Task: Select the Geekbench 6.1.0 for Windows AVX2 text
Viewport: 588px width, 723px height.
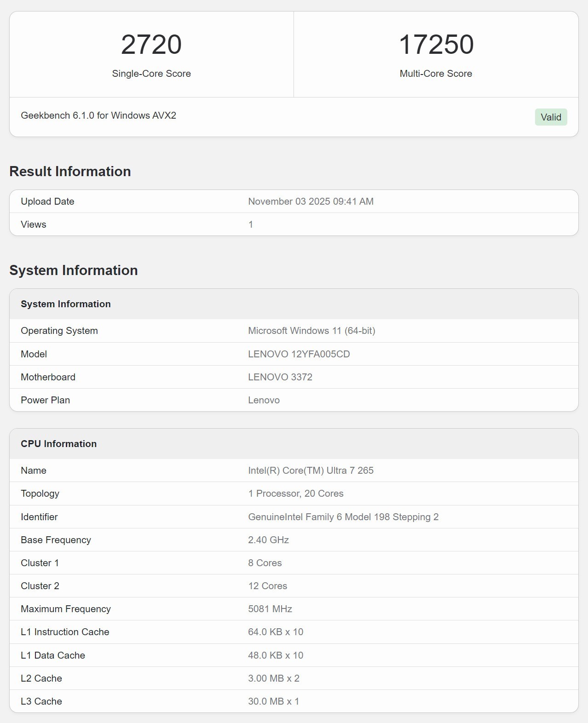Action: tap(98, 115)
